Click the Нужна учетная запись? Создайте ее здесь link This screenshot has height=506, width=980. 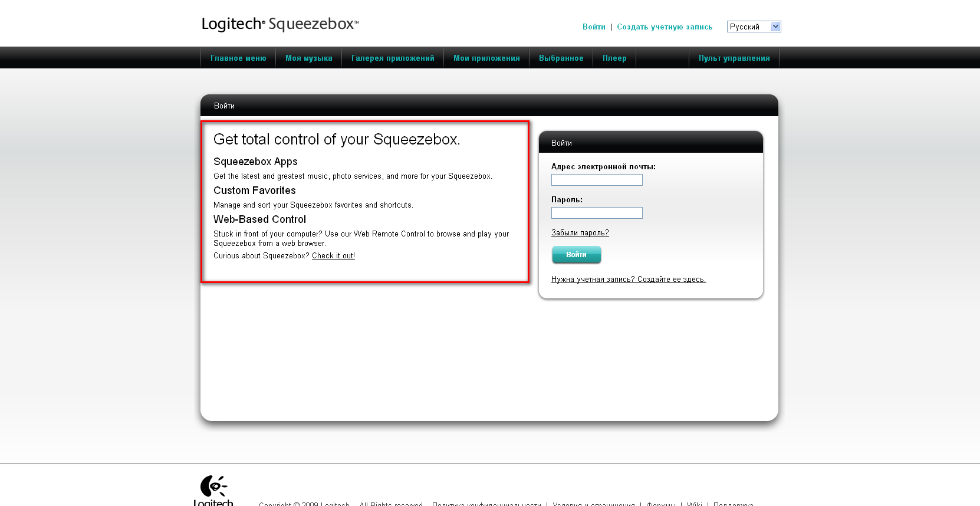[629, 280]
